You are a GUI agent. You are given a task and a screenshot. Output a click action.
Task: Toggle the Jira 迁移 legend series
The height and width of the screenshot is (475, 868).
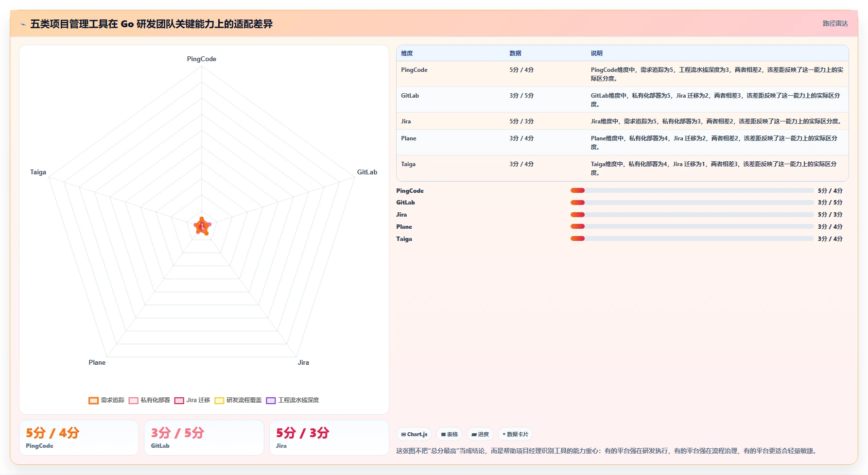192,400
